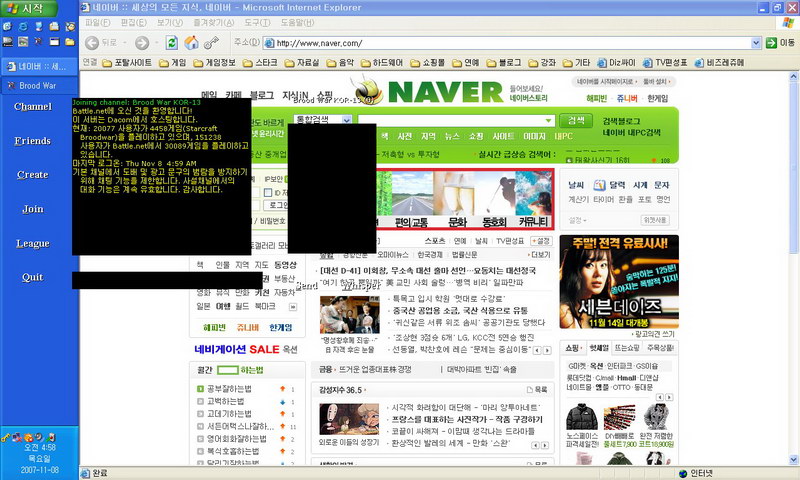Image resolution: width=800 pixels, height=480 pixels.
Task: Open the 파일(F) menu
Action: coord(97,22)
